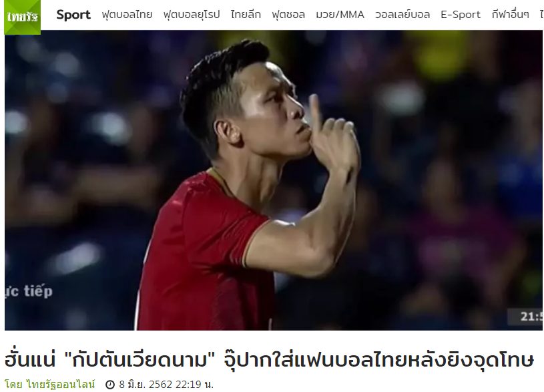Screen dimensions: 544x392
Task: Click the Vietnam captain article image
Action: click(274, 180)
